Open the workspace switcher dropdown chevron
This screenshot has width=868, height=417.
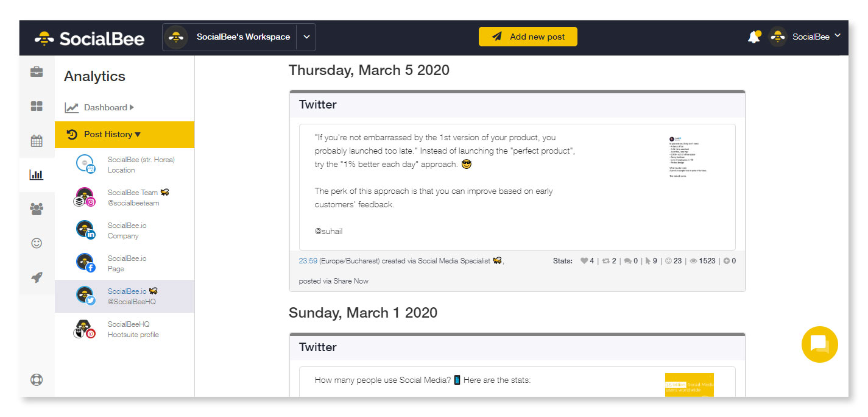[306, 37]
